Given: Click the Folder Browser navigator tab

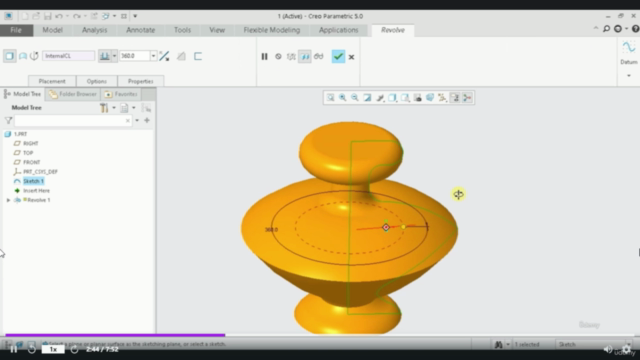Looking at the screenshot, I should 73,94.
